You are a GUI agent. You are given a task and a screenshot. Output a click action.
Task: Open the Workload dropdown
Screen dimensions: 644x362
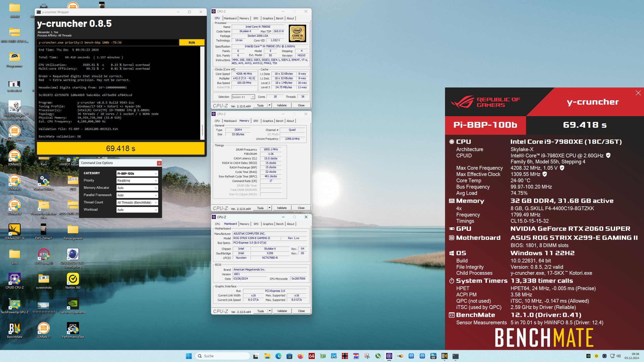click(x=137, y=210)
